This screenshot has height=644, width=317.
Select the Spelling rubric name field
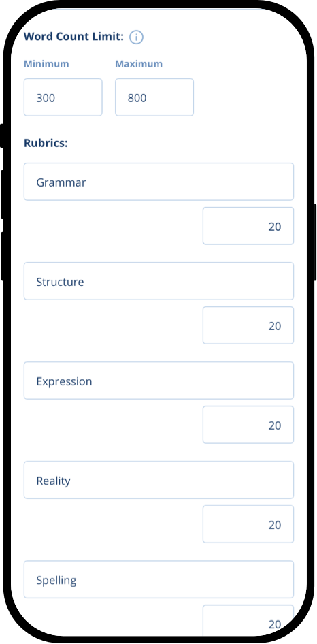coord(159,579)
